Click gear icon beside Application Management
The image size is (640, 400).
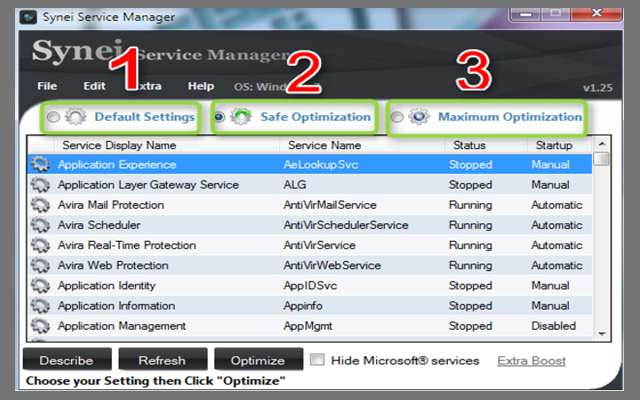(40, 326)
